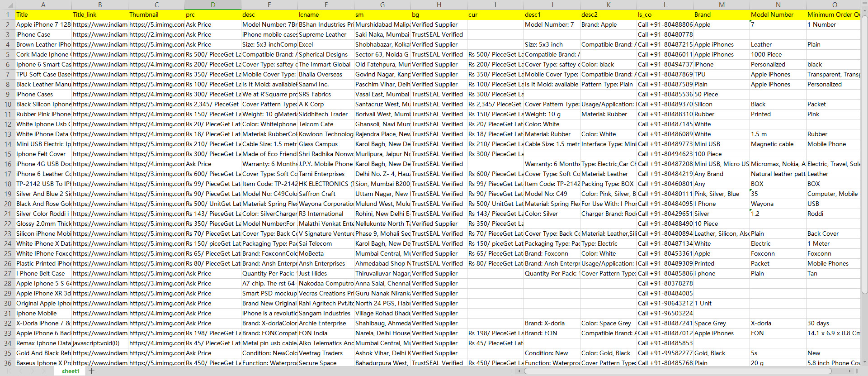Image resolution: width=868 pixels, height=376 pixels.
Task: Select the 'Call +91-96503224' cell
Action: (x=665, y=314)
